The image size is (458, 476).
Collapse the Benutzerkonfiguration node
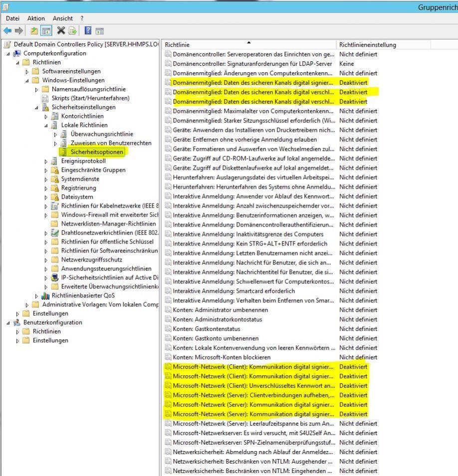tap(8, 323)
